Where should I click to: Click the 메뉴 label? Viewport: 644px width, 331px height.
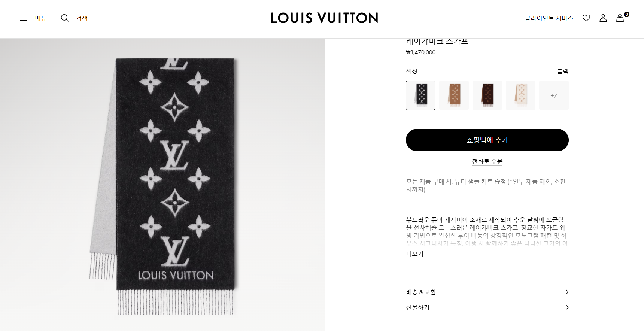41,18
